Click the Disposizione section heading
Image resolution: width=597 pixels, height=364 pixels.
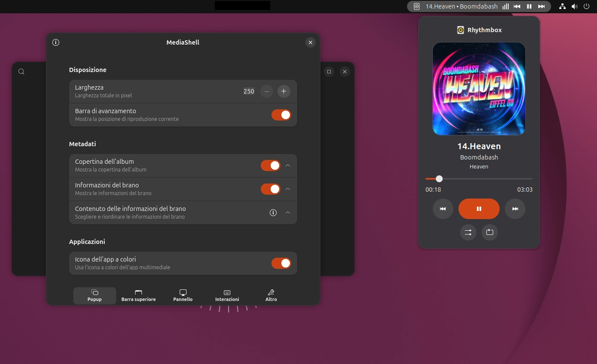[x=88, y=70]
